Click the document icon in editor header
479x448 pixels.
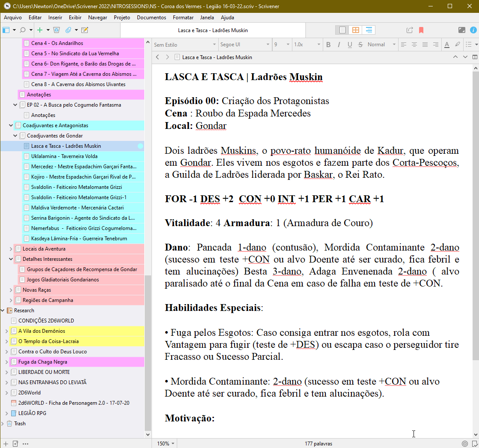[x=177, y=57]
